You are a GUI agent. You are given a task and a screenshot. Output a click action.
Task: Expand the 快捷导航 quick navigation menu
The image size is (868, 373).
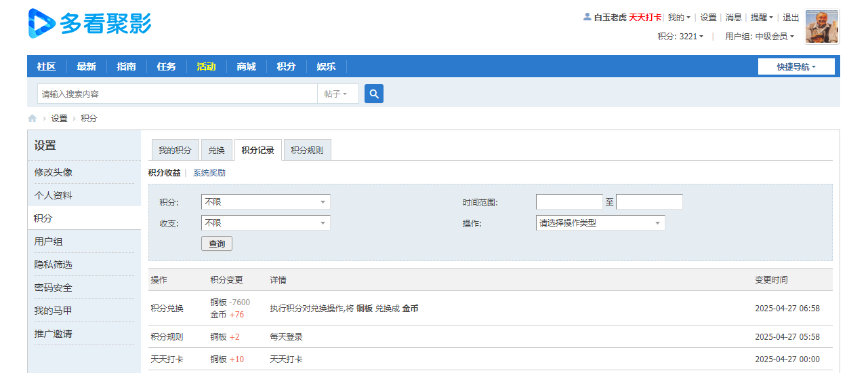796,66
